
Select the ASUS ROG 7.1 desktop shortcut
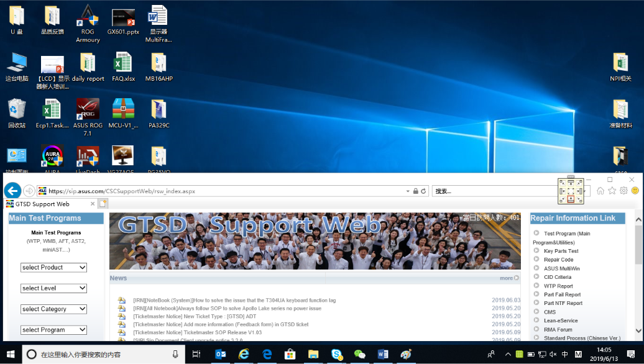point(88,117)
